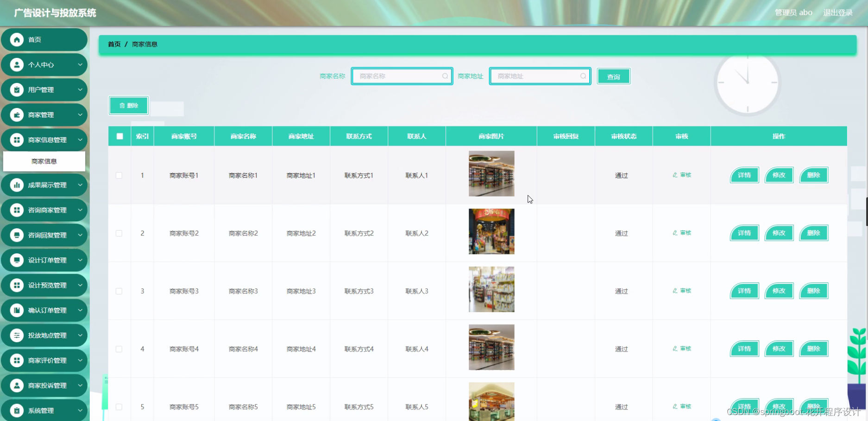
Task: Click 退出登录 in the top bar
Action: [837, 13]
